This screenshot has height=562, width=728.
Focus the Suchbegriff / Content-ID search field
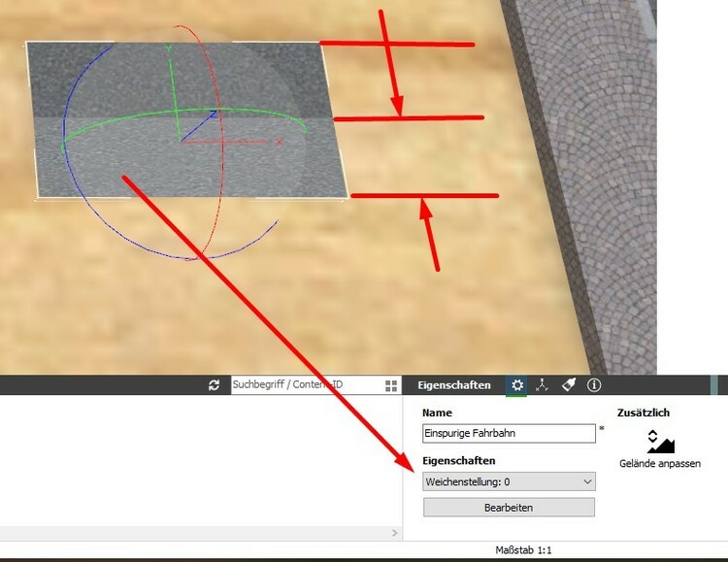pos(307,385)
